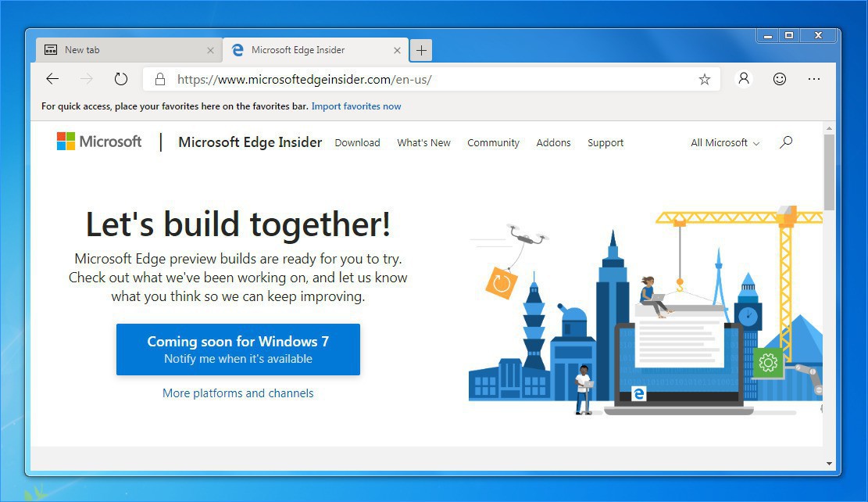Click the Microsoft logo
The image size is (868, 502).
pyautogui.click(x=99, y=142)
